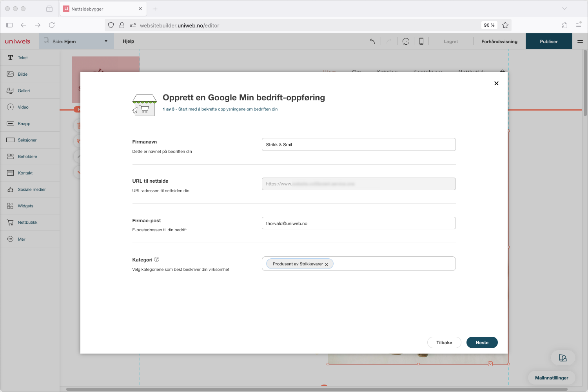
Task: Click the Neste button
Action: tap(482, 343)
